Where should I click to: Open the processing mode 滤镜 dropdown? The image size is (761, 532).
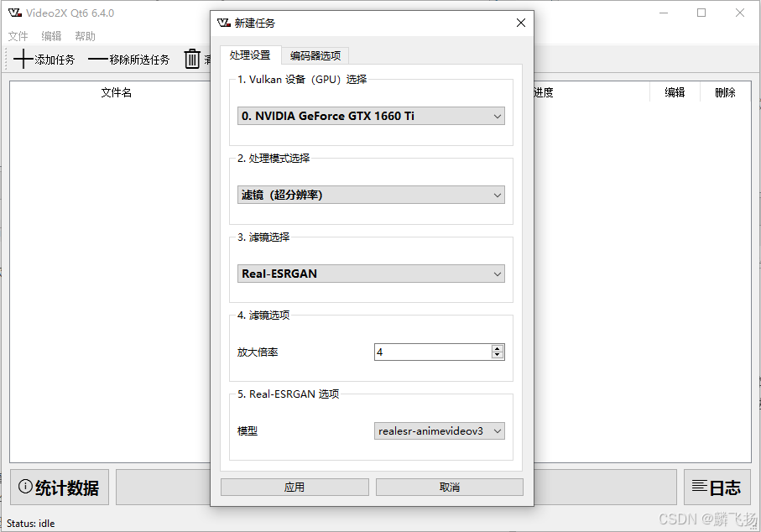coord(371,195)
